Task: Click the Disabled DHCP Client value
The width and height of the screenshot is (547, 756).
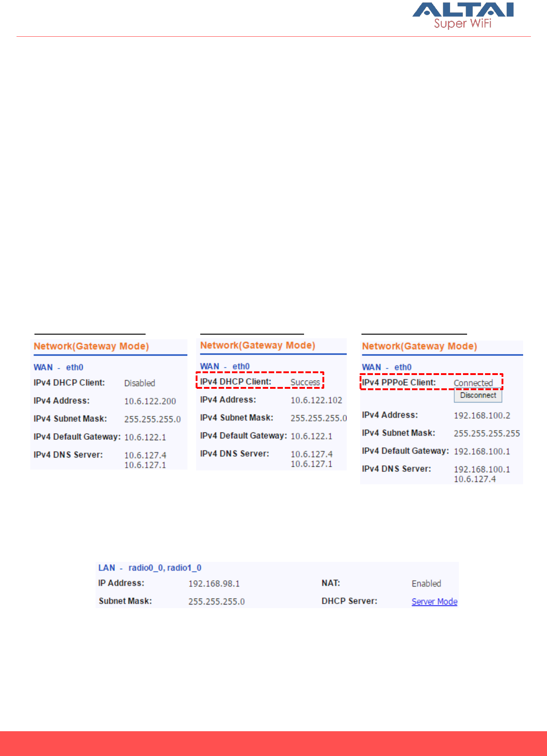Action: pyautogui.click(x=140, y=383)
